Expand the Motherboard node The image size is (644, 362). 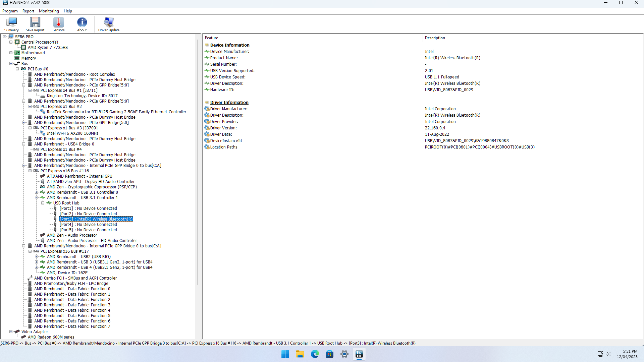click(11, 53)
